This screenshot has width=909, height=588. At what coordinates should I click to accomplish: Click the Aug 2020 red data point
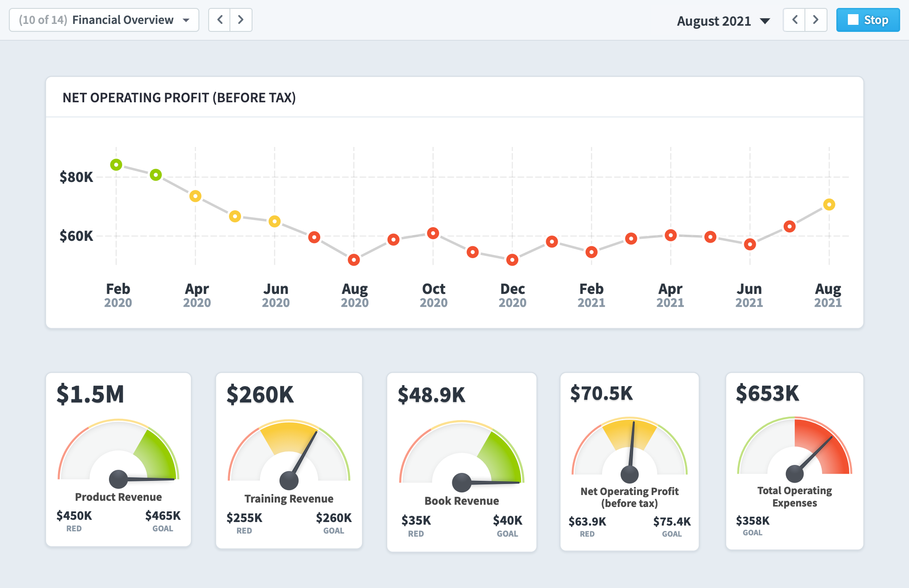coord(353,260)
